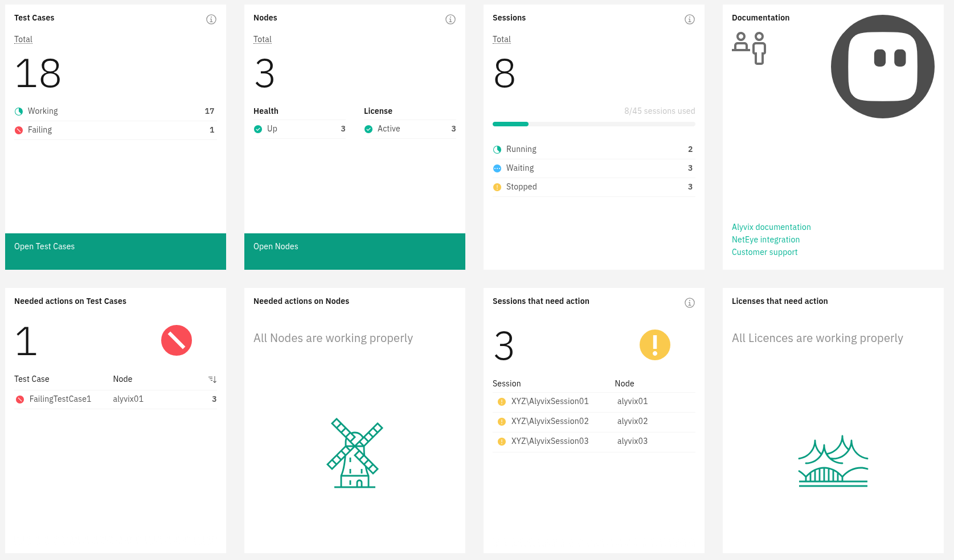Screen dimensions: 954x560
Task: Open Customer support link
Action: pyautogui.click(x=764, y=252)
